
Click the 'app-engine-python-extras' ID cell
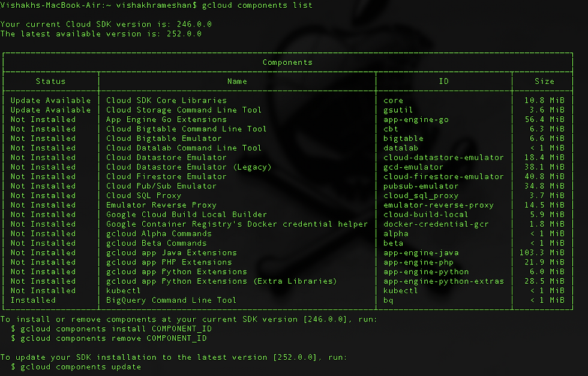443,281
